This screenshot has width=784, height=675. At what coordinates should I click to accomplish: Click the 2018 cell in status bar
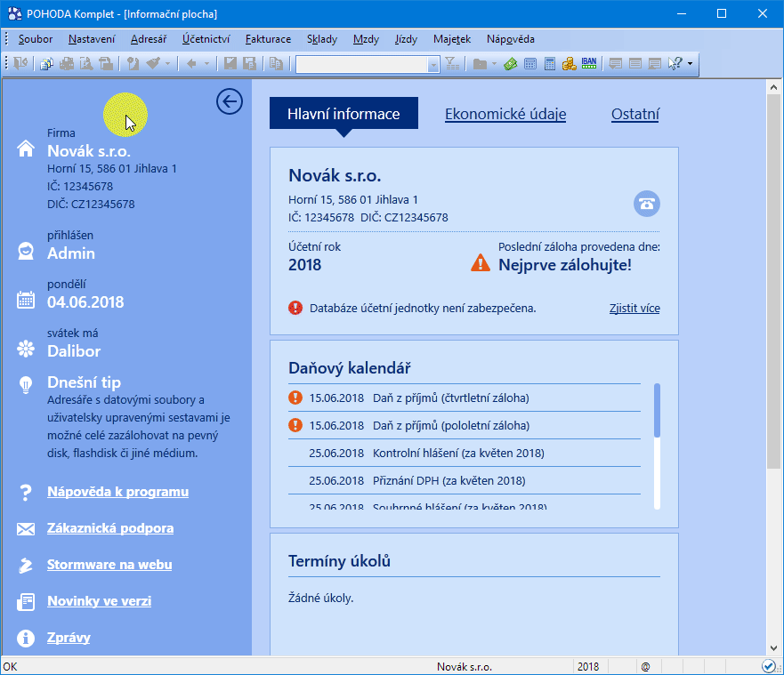click(588, 666)
